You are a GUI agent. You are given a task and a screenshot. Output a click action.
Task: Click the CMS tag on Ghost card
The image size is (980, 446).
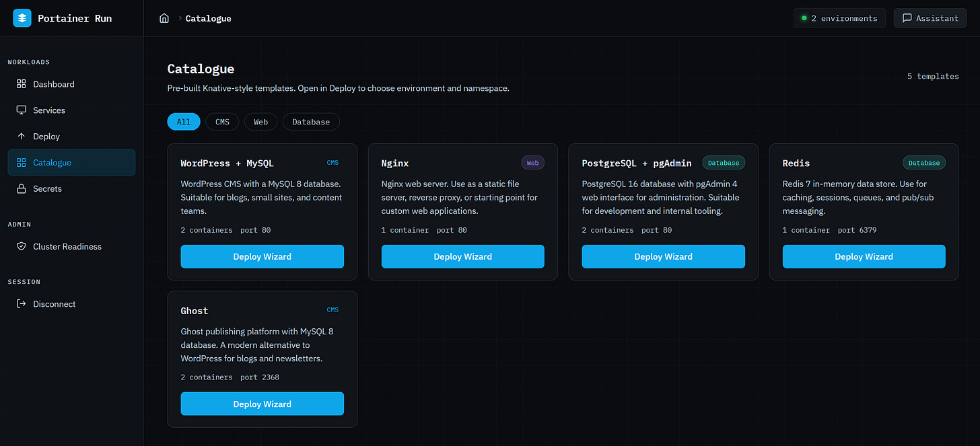click(x=332, y=310)
